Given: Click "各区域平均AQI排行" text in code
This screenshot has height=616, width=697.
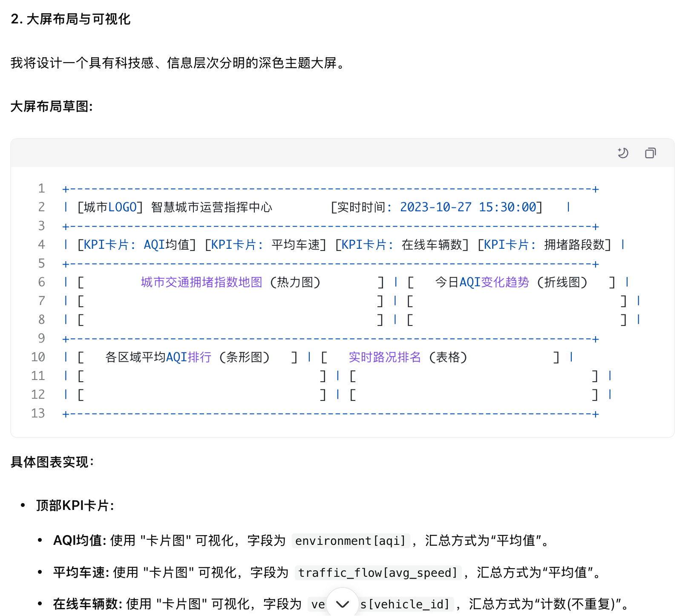Looking at the screenshot, I should click(x=158, y=357).
